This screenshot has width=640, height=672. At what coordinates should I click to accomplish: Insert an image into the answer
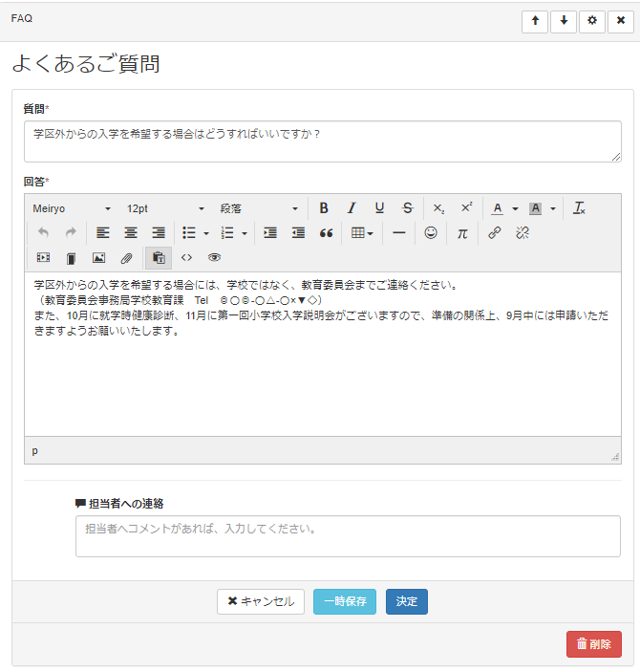click(98, 257)
